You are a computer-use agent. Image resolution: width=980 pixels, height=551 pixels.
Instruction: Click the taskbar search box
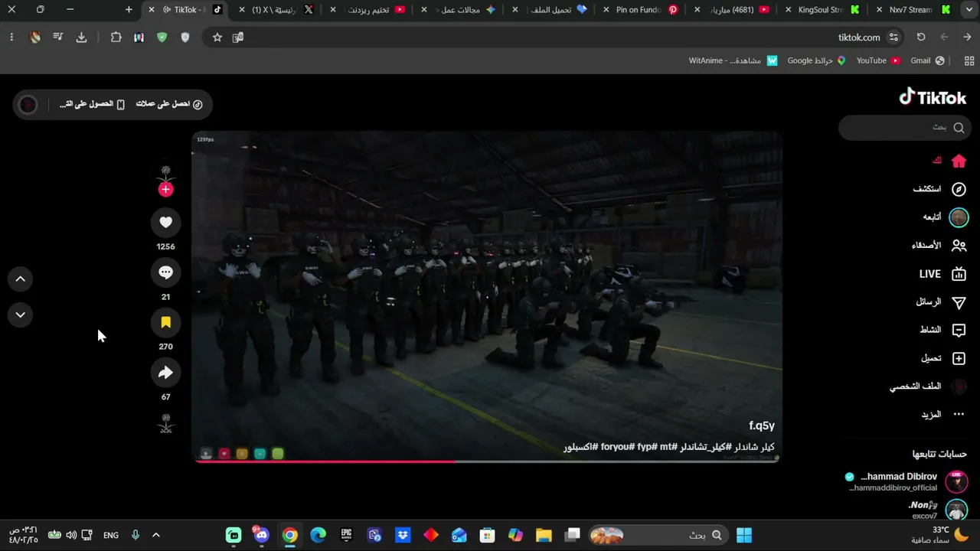pos(658,535)
